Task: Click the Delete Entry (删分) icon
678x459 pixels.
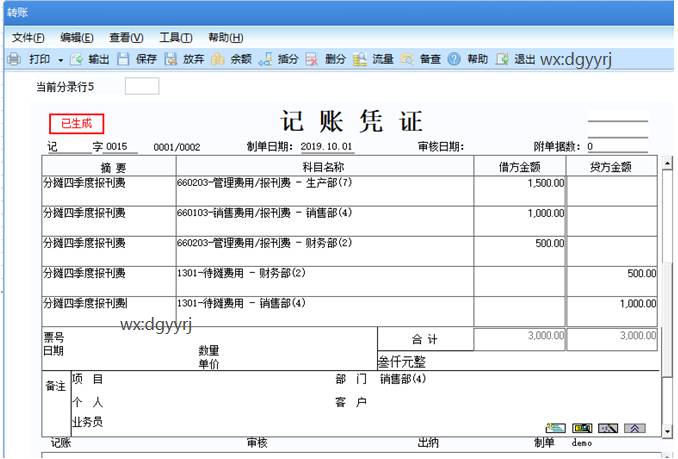Action: coord(312,60)
